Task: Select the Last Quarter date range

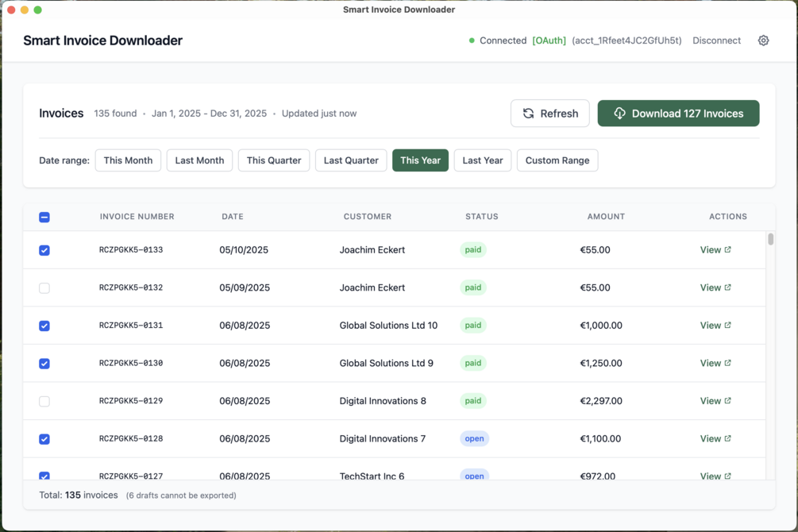Action: (x=351, y=160)
